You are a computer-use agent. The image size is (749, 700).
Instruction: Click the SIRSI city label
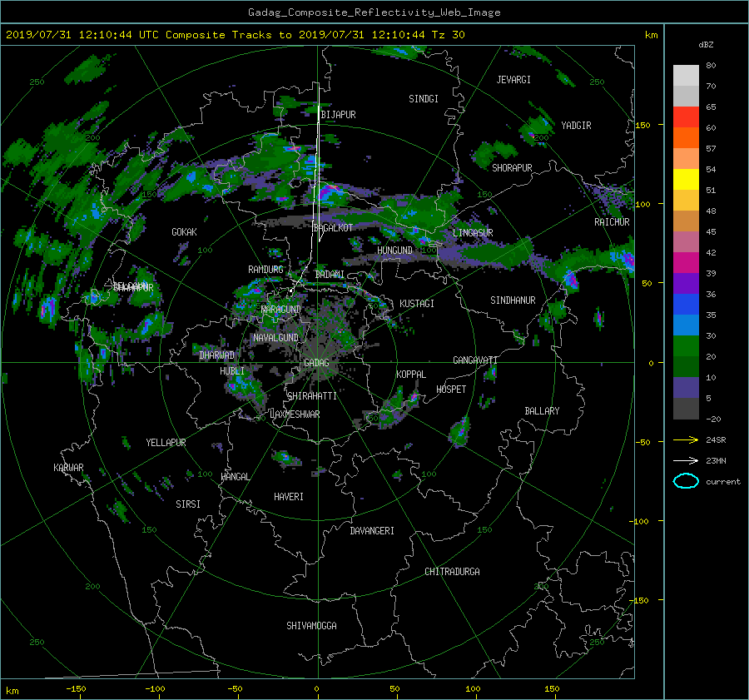point(188,504)
